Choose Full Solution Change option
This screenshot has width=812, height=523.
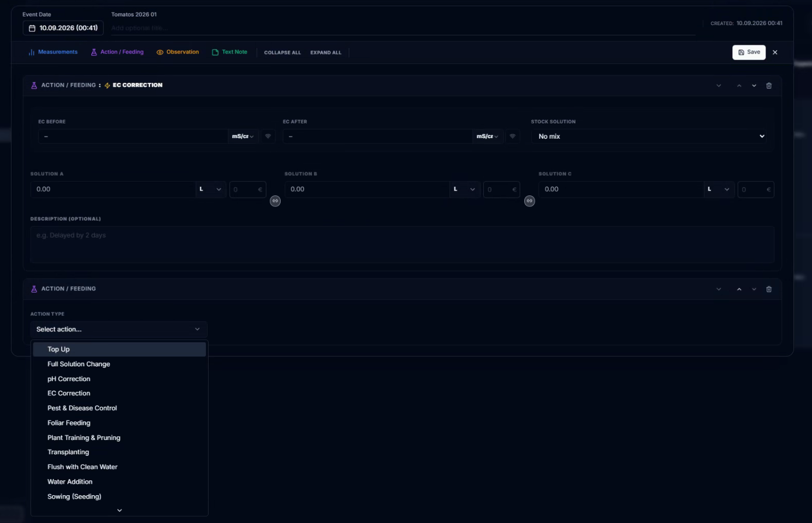(x=120, y=364)
